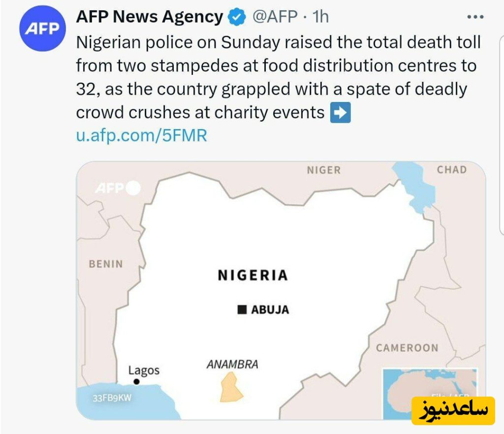Click the right arrow emoji in tweet
The width and height of the screenshot is (504, 434).
[341, 113]
